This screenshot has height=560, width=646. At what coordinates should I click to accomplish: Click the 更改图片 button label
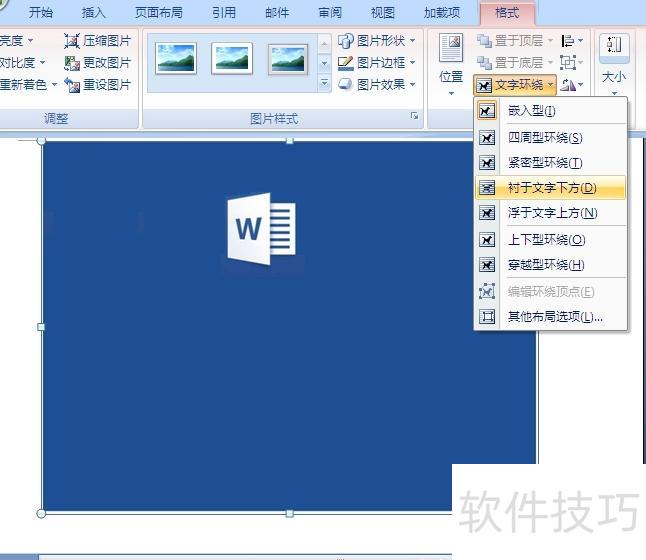(107, 63)
